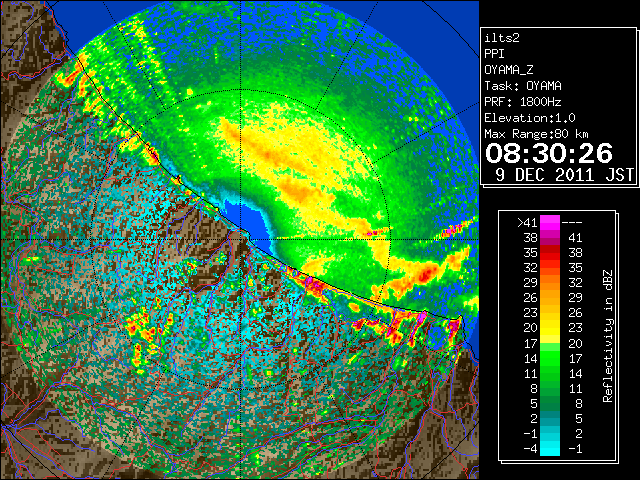The height and width of the screenshot is (480, 640).
Task: Click the '17' legend value in left column
Action: pos(531,343)
